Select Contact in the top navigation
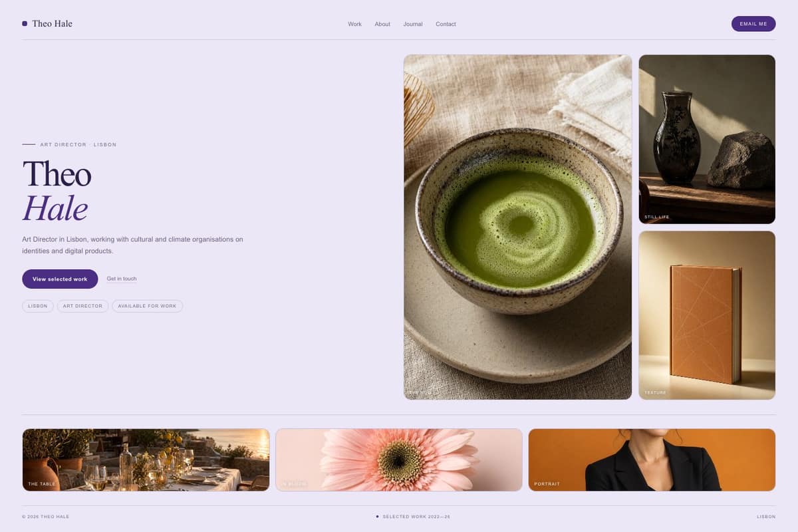Image resolution: width=798 pixels, height=532 pixels. (446, 24)
